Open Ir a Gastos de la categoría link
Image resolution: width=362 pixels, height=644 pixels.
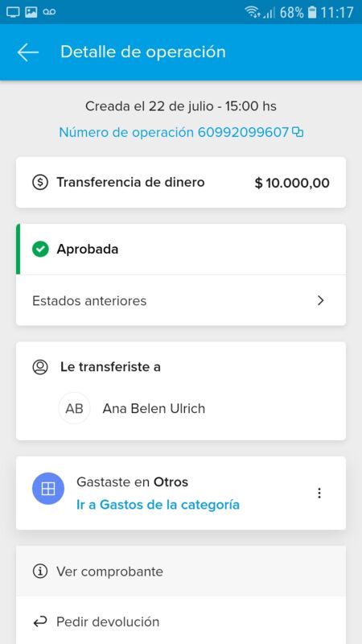click(x=158, y=505)
